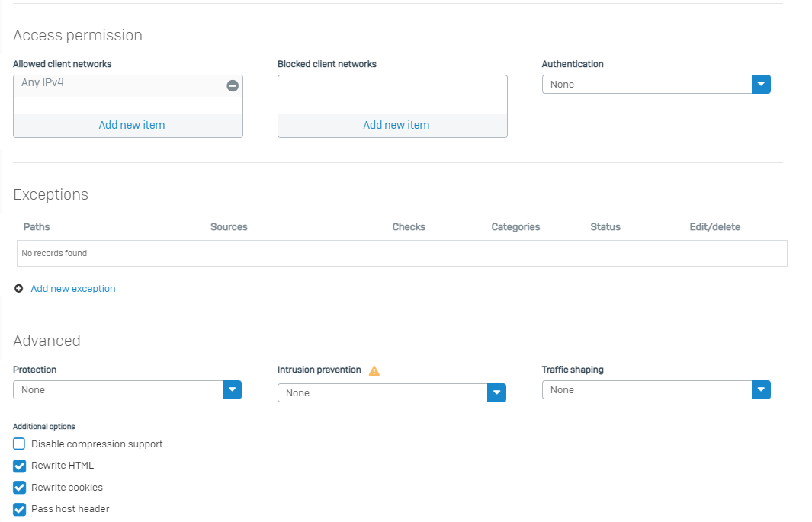Expand the Protection dropdown list
This screenshot has width=812, height=522.
tap(127, 390)
